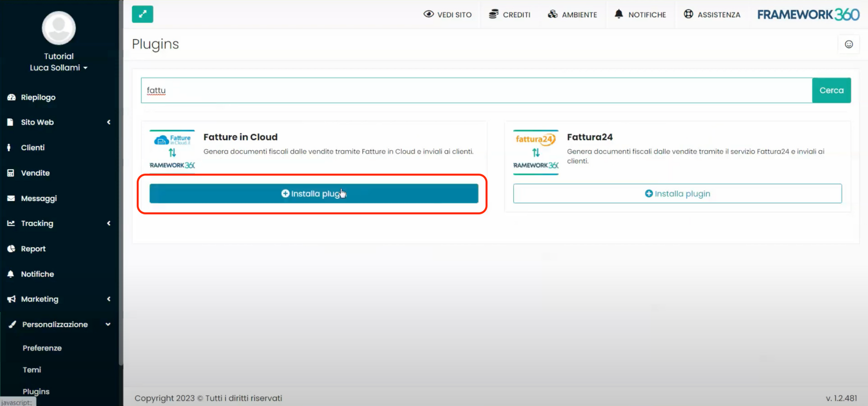Click the Personalizzazione brush icon

(x=12, y=325)
